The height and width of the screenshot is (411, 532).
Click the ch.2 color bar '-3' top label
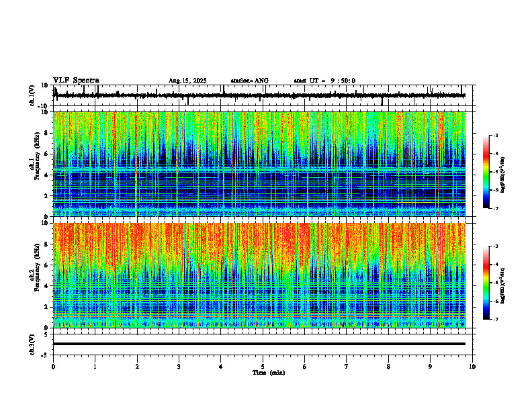496,246
